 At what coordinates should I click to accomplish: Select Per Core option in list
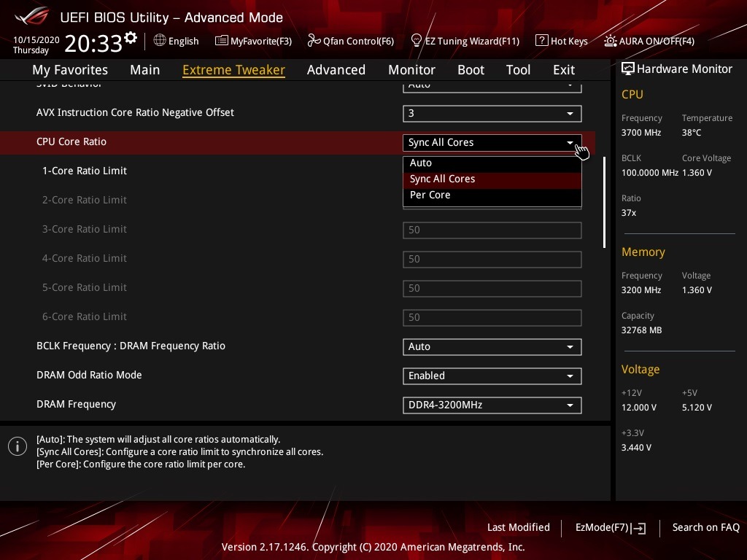tap(492, 195)
